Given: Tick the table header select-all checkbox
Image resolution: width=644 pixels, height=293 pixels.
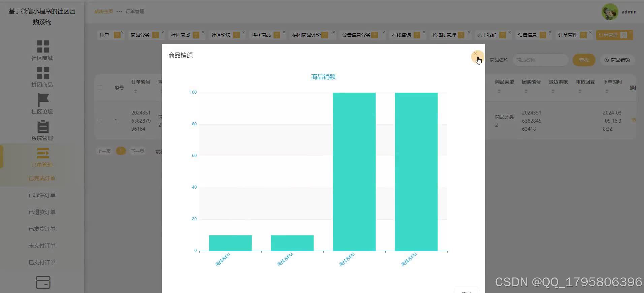Looking at the screenshot, I should tap(100, 88).
